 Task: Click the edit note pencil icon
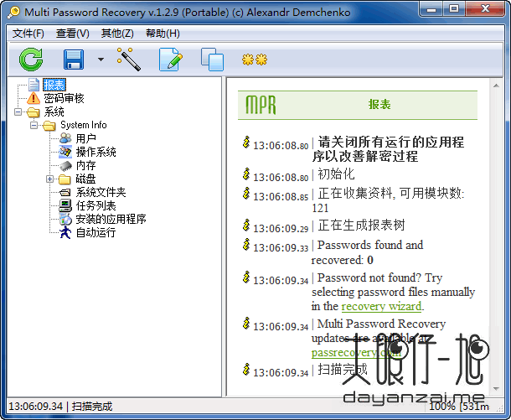pos(171,59)
